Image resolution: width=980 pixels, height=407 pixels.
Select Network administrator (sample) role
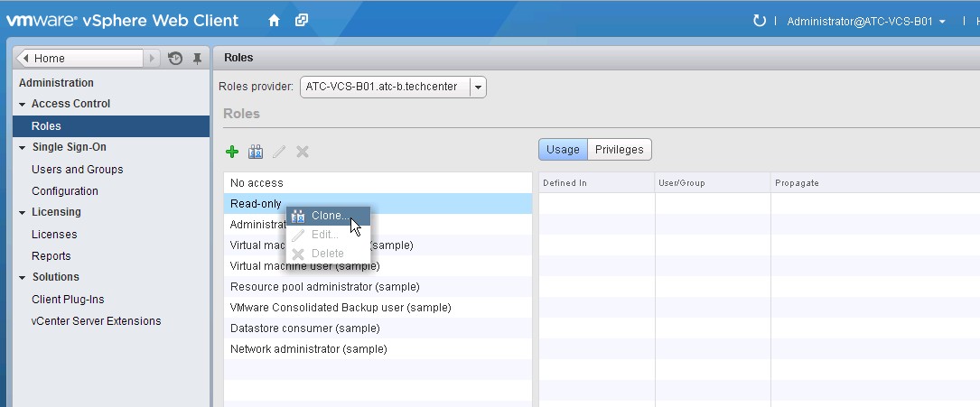[308, 349]
